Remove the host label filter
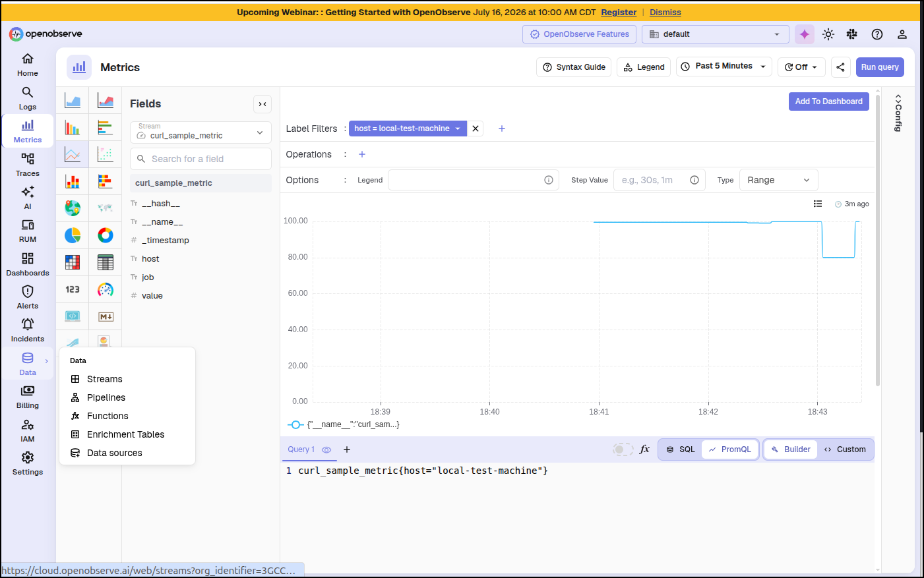The height and width of the screenshot is (578, 924). 476,129
